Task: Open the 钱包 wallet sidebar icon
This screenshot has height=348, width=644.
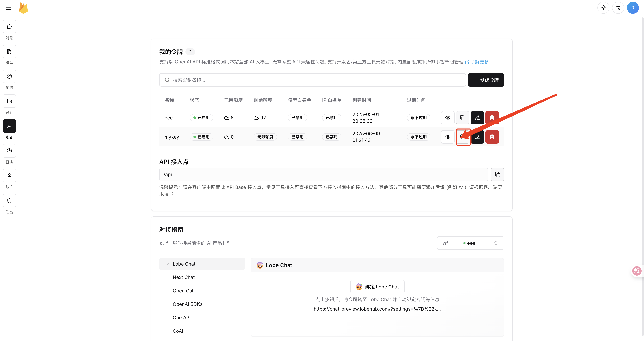Action: click(9, 101)
